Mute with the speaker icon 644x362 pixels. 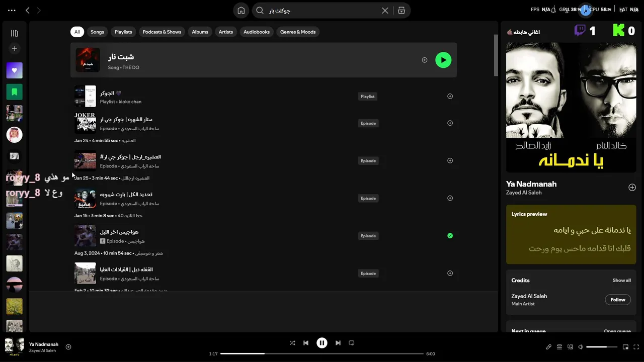pyautogui.click(x=581, y=347)
